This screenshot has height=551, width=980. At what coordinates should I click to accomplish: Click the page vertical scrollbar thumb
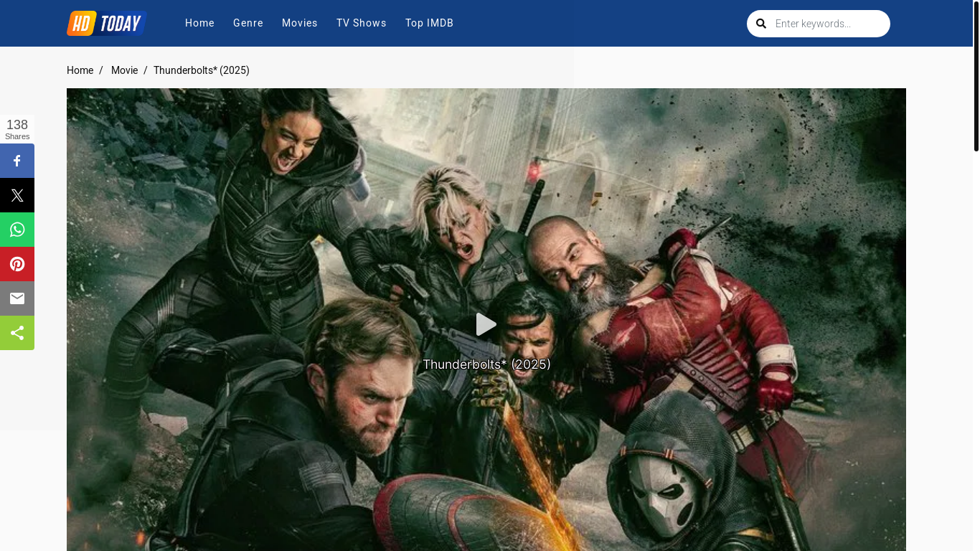coord(976,76)
